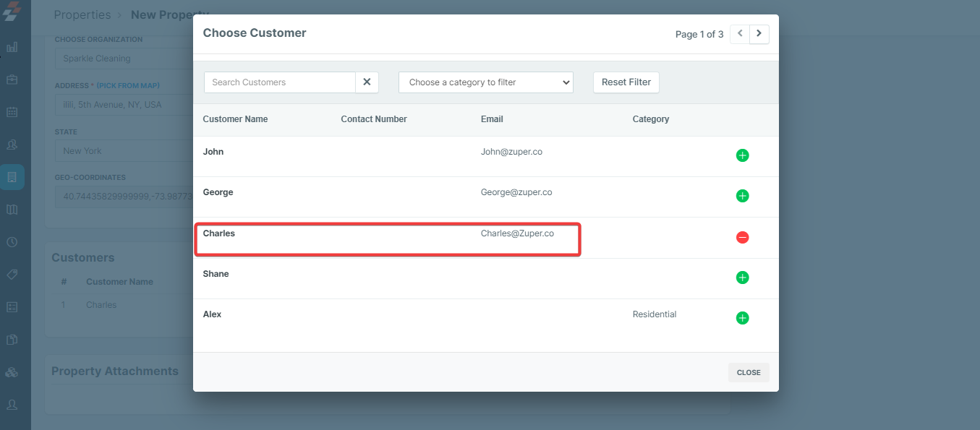980x430 pixels.
Task: Remove Charles using the red minus icon
Action: (x=742, y=237)
